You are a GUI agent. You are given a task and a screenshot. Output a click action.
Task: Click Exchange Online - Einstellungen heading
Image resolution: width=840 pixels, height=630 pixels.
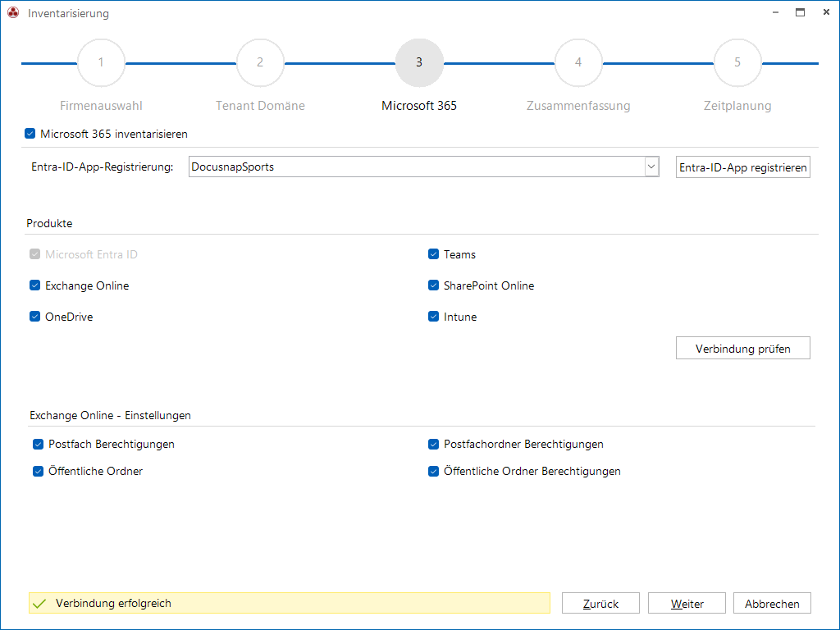pos(111,415)
